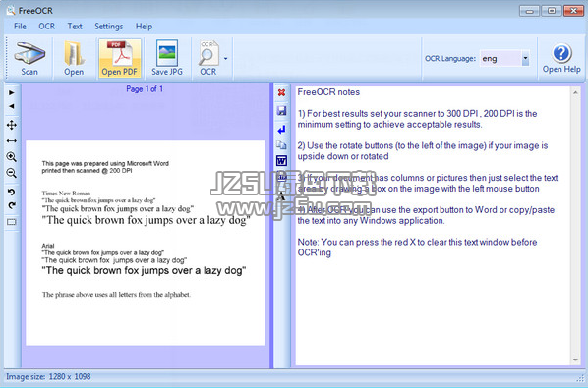This screenshot has width=588, height=388.
Task: Click the text pane scrollbar up arrow
Action: tap(575, 92)
